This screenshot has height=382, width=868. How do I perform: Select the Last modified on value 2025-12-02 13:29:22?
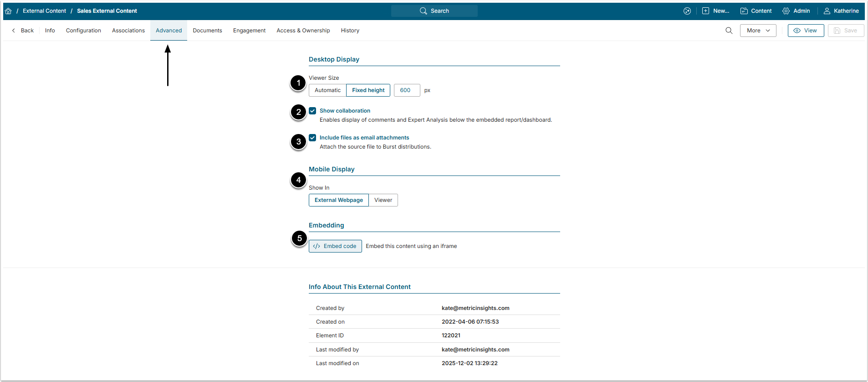[470, 363]
